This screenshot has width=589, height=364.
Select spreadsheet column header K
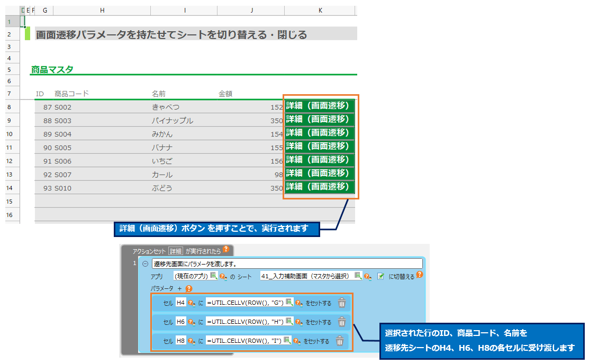(320, 10)
